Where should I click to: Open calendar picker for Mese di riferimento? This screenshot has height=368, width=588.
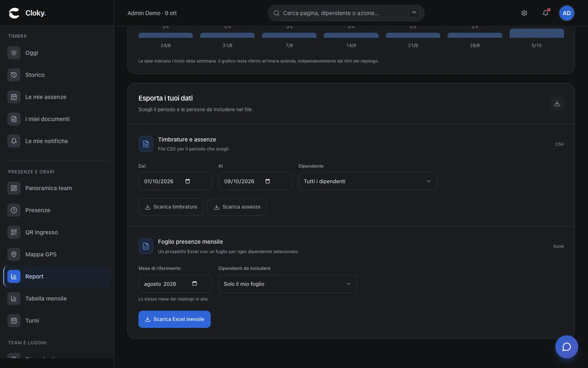coord(195,284)
